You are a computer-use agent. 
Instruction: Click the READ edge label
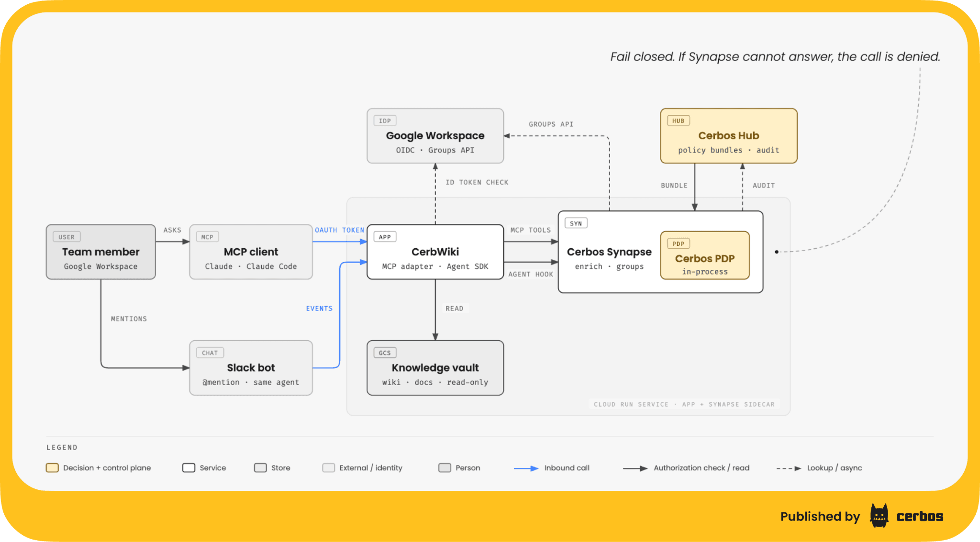454,309
